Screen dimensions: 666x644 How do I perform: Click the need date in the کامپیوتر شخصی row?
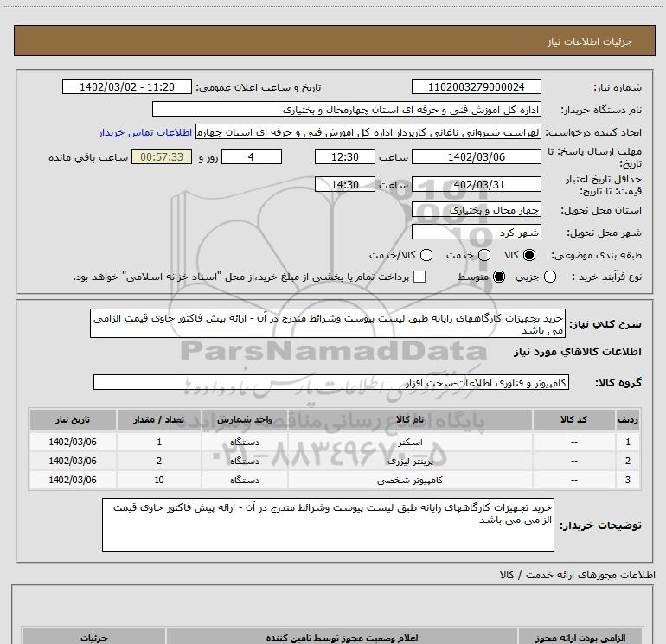pos(73,480)
